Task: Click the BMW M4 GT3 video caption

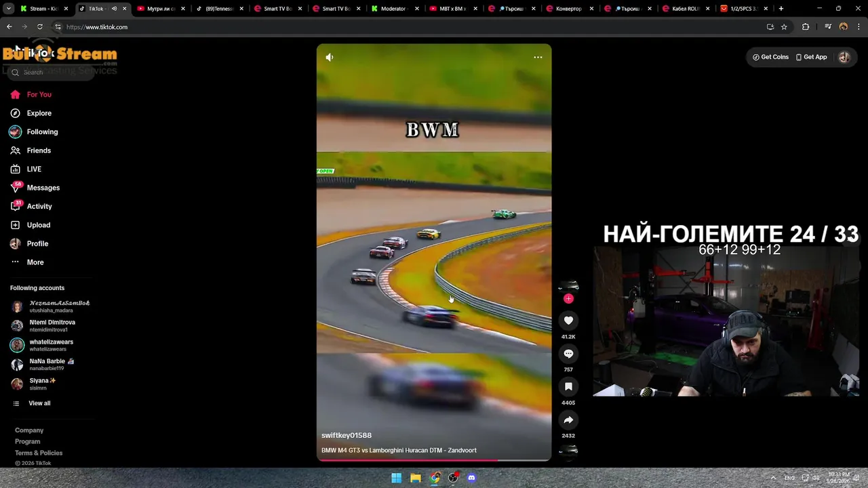Action: [399, 450]
